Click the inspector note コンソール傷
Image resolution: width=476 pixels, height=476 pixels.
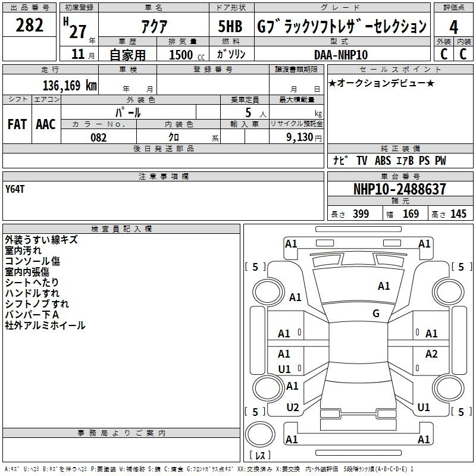32,261
